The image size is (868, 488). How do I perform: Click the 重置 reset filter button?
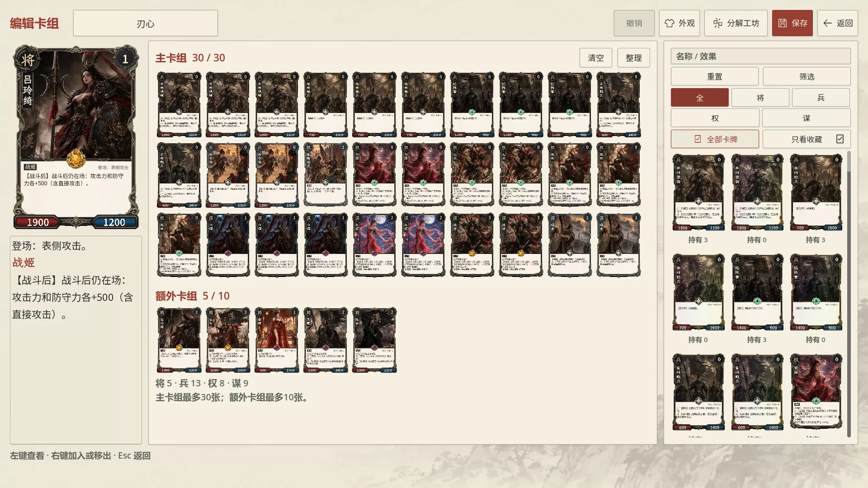[x=714, y=76]
